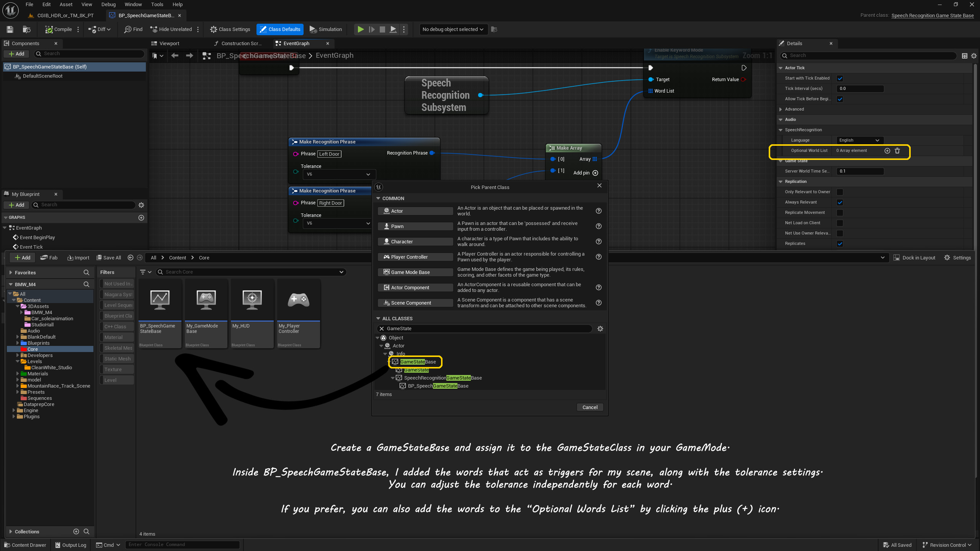Open the class picker options gear

tap(600, 329)
